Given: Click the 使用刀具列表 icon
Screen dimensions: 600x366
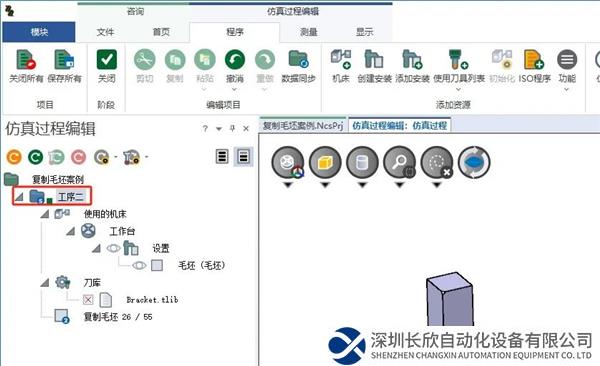Looking at the screenshot, I should 458,60.
